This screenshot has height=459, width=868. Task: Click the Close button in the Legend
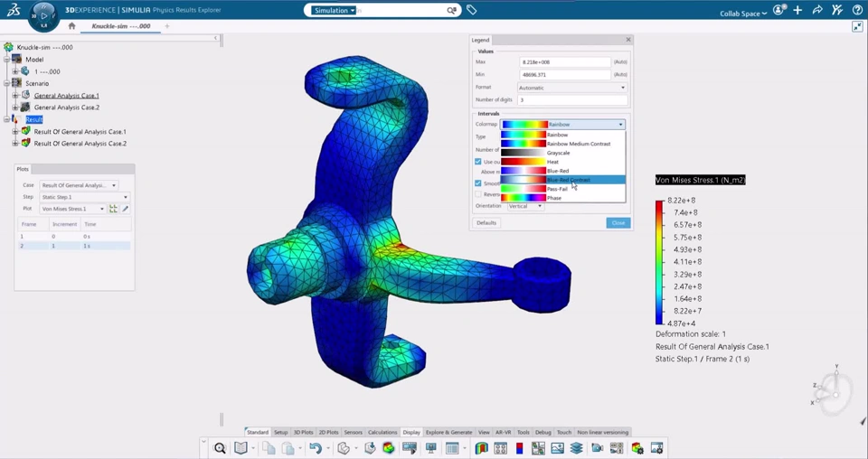click(x=618, y=223)
